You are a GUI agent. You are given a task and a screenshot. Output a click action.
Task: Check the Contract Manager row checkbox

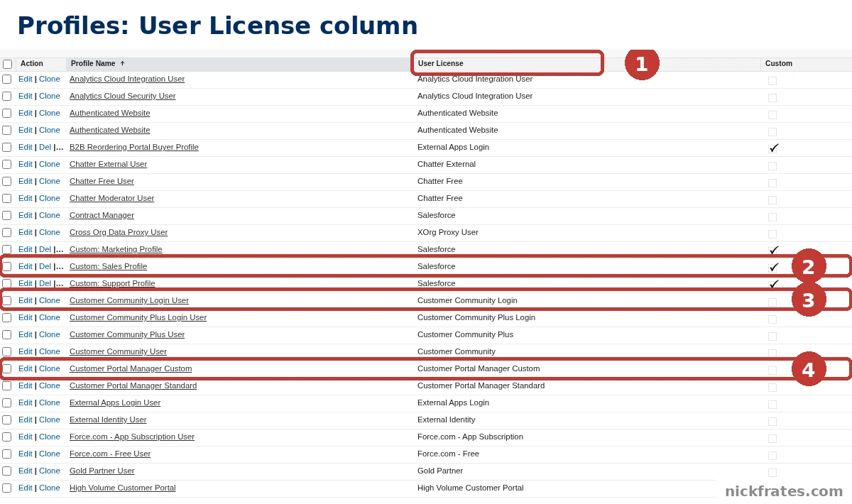tap(6, 216)
